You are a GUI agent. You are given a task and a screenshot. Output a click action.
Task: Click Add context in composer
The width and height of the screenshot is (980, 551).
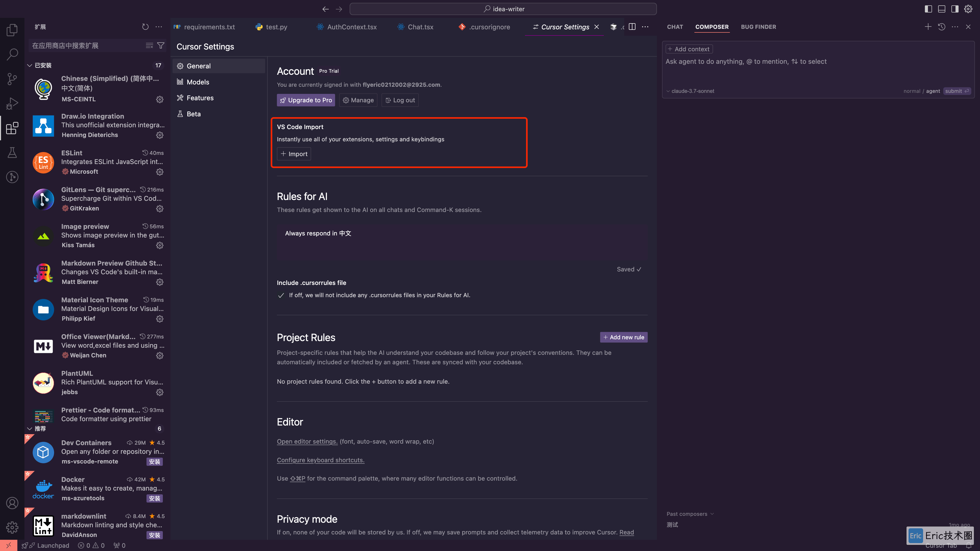(689, 49)
